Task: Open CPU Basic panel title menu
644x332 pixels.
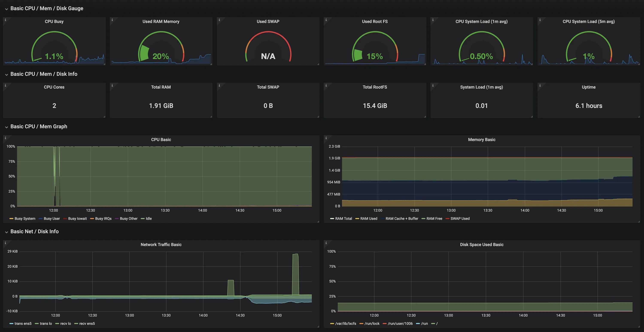Action: (161, 140)
